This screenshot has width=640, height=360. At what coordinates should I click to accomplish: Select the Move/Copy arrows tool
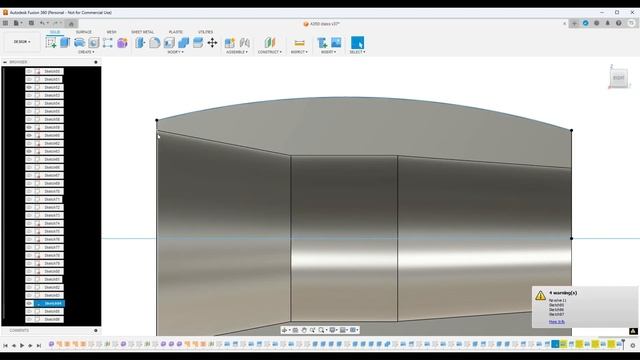pyautogui.click(x=212, y=42)
